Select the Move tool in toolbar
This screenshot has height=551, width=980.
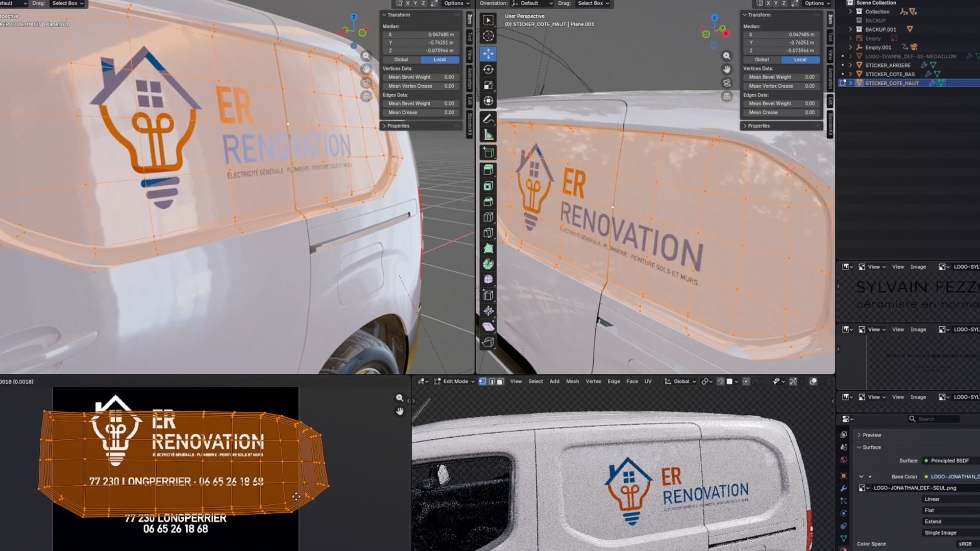pos(488,54)
